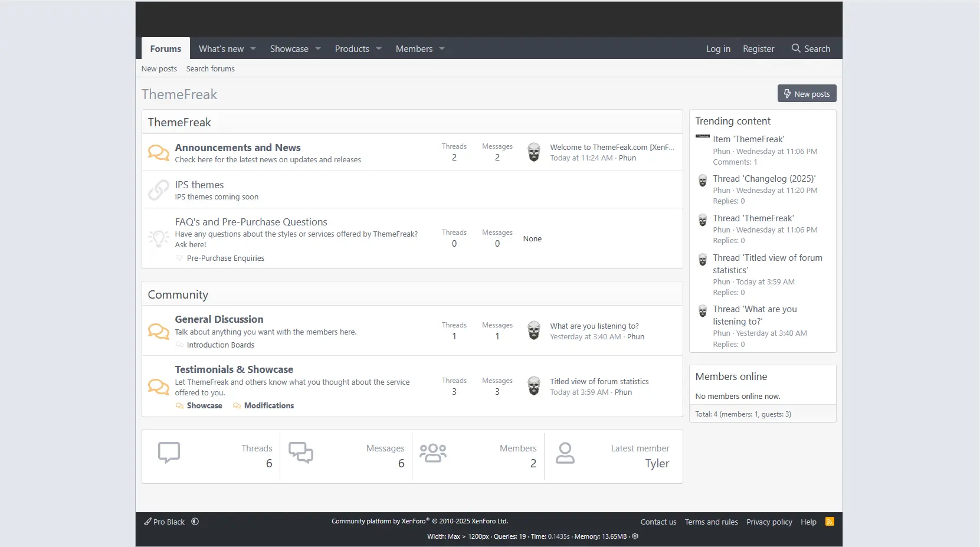Click the IPS themes link icon
Viewport: 980px width, 547px height.
point(158,190)
